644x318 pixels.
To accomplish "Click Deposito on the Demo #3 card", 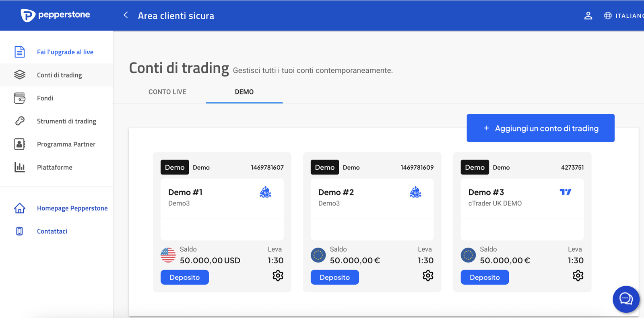I will [x=485, y=277].
